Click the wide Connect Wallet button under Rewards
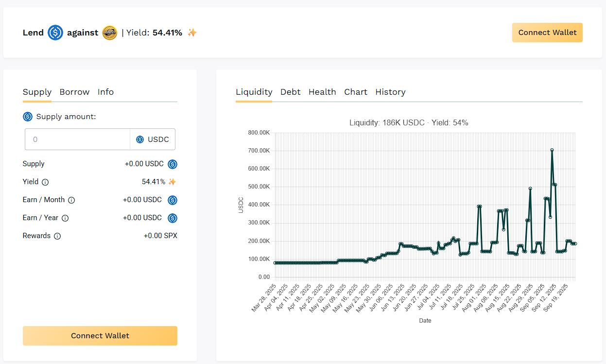606x364 pixels. pyautogui.click(x=100, y=336)
